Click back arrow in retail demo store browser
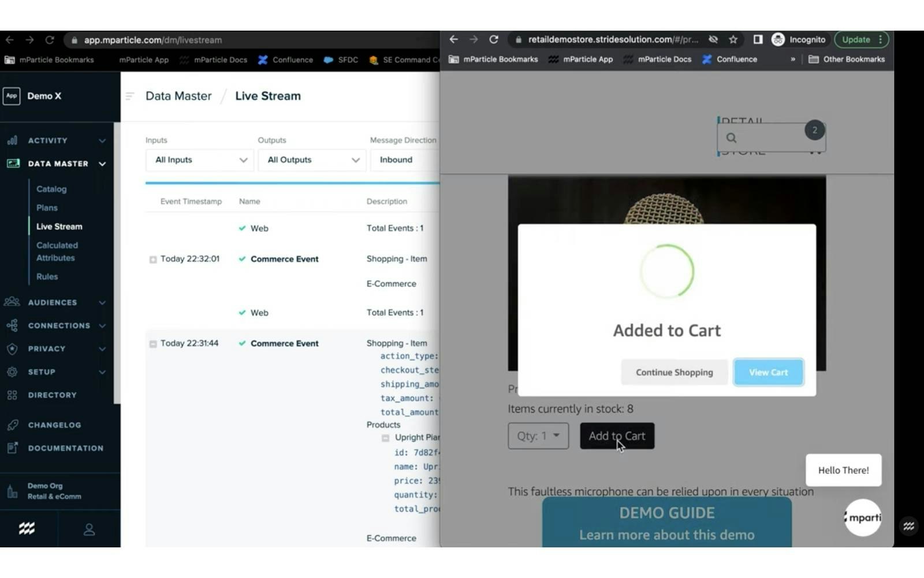 [x=453, y=39]
